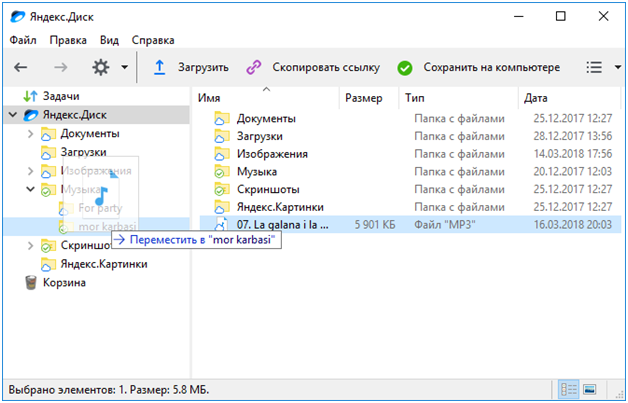This screenshot has height=403, width=628.
Task: Open the view mode dropdown arrow
Action: (618, 67)
